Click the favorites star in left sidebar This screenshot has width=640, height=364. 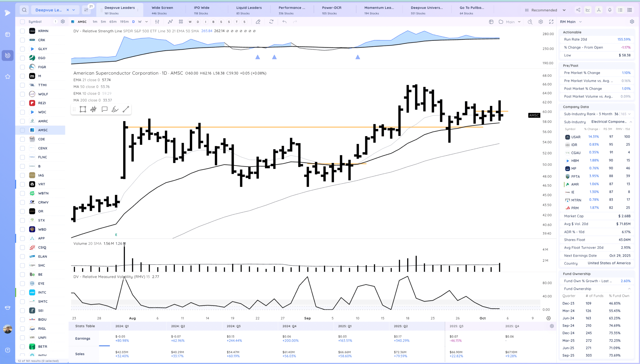7,76
